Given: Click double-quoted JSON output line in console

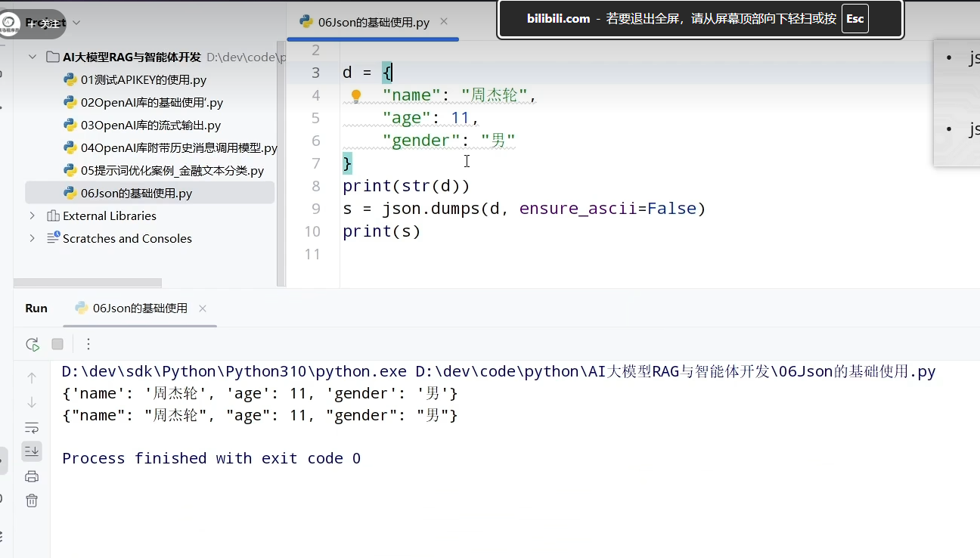Looking at the screenshot, I should pos(260,415).
